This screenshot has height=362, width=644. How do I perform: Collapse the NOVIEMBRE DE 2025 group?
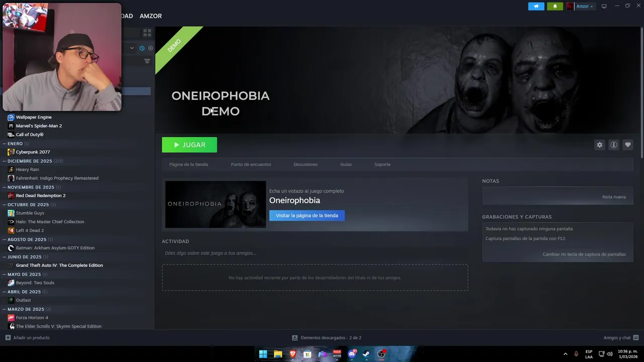pyautogui.click(x=5, y=187)
